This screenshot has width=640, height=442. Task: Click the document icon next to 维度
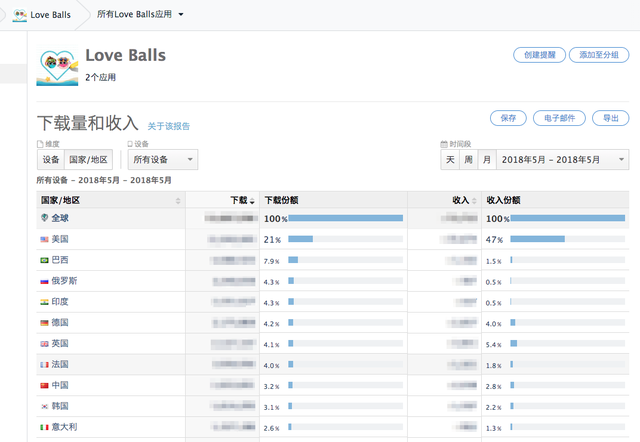pyautogui.click(x=40, y=144)
